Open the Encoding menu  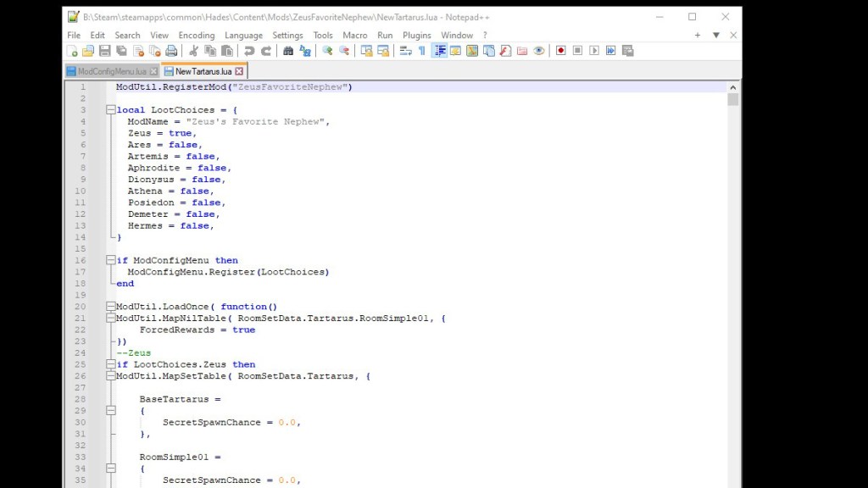(x=197, y=36)
